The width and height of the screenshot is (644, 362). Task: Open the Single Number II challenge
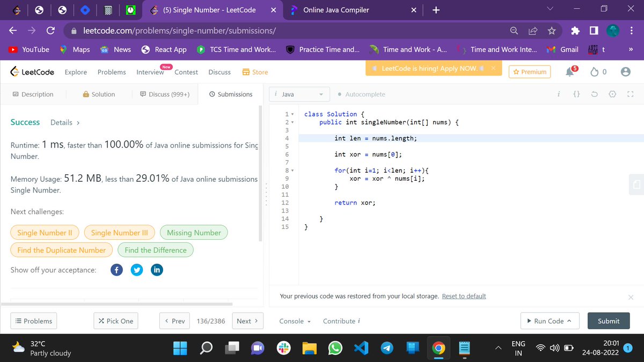coord(45,233)
